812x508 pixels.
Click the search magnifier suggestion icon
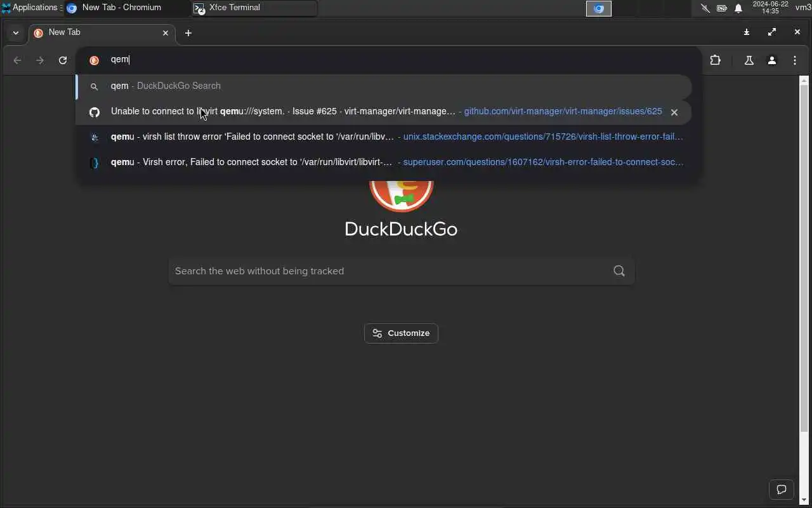coord(94,87)
